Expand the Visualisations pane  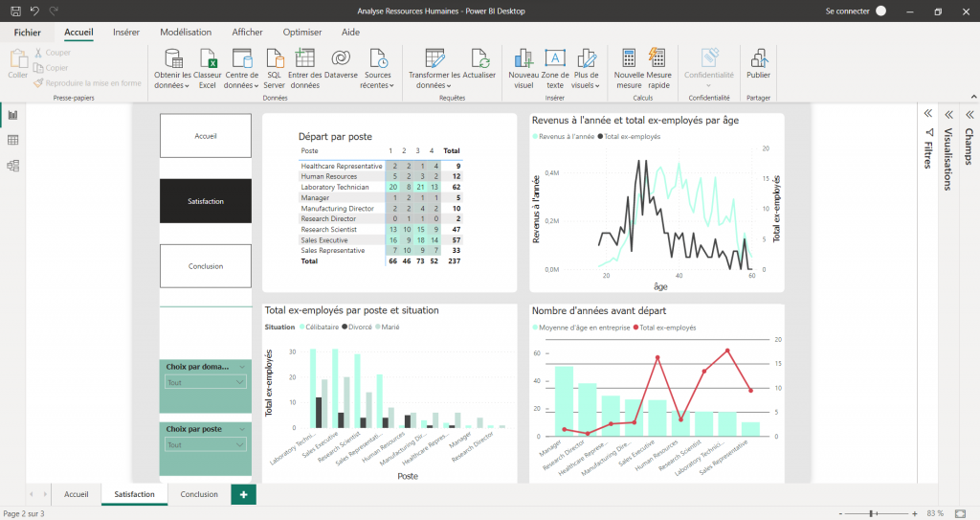(x=948, y=115)
